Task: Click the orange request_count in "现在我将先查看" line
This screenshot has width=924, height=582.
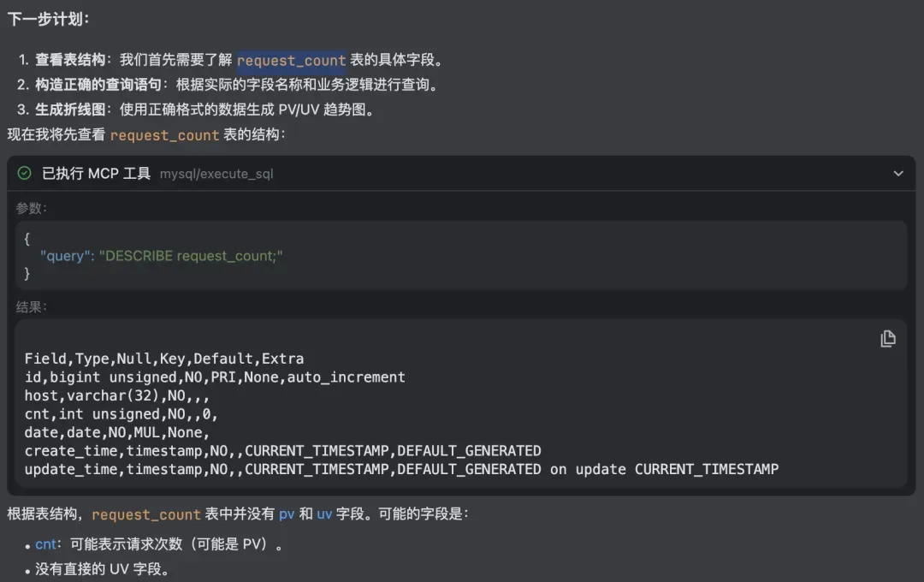Action: click(x=164, y=135)
